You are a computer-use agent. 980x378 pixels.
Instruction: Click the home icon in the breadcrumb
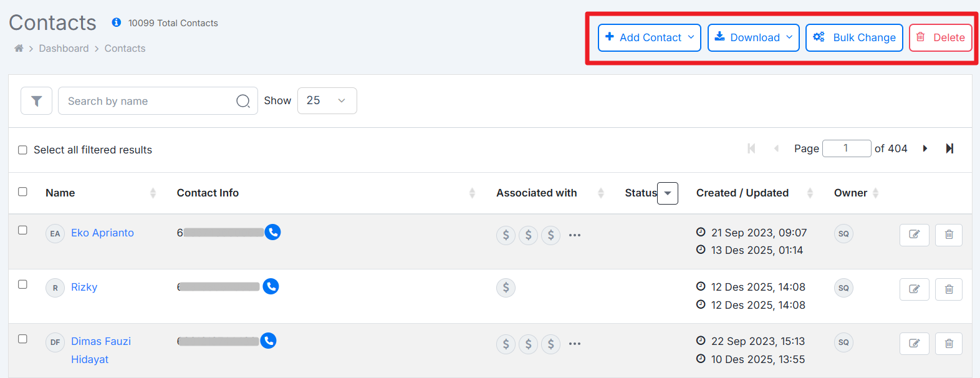point(19,49)
